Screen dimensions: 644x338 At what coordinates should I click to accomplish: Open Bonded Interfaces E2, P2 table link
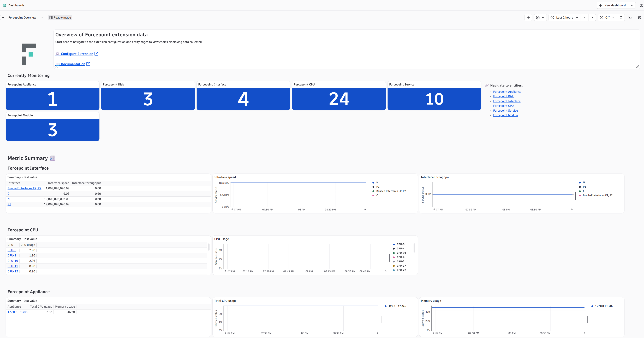click(x=24, y=188)
